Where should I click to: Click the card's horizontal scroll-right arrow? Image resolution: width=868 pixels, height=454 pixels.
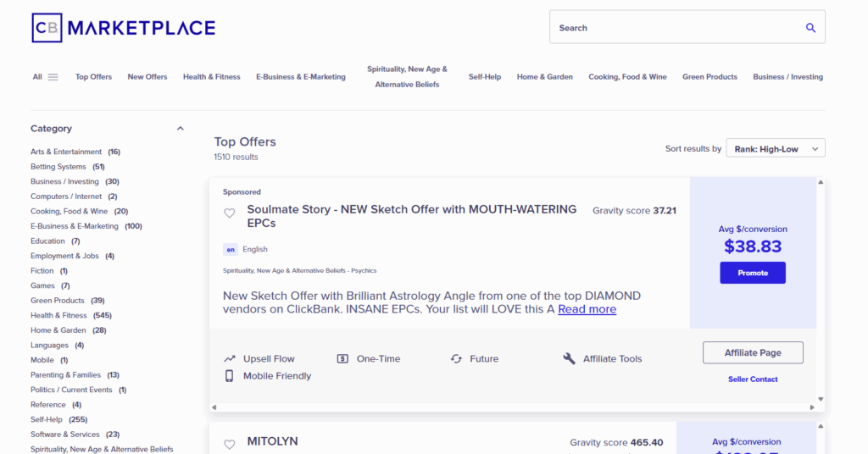(812, 407)
